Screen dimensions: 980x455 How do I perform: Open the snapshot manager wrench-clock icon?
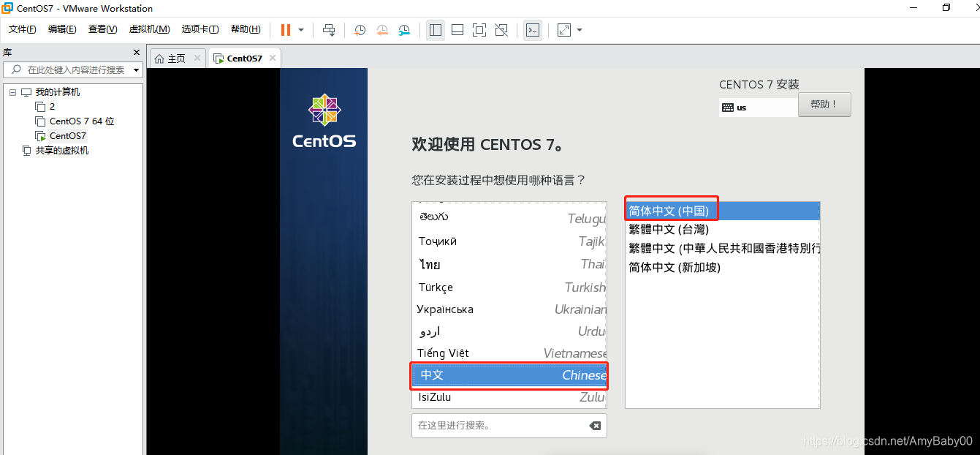[x=404, y=30]
